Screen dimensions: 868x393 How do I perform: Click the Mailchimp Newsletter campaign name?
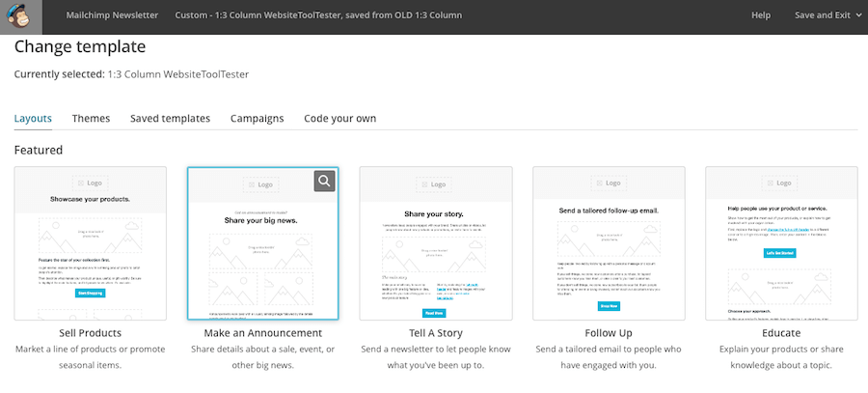click(112, 15)
